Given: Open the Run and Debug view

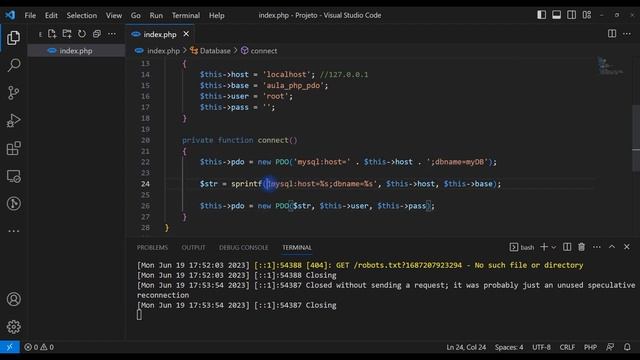Looking at the screenshot, I should (13, 120).
